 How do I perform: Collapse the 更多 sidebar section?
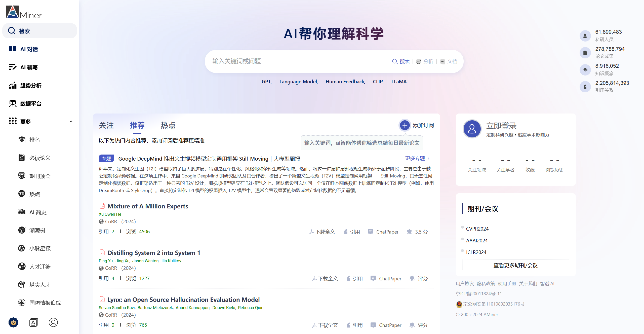71,122
